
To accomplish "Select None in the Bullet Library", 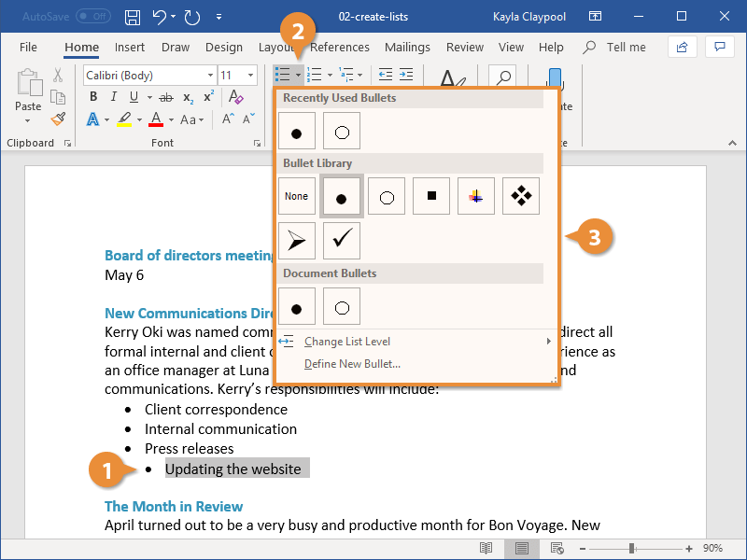I will (297, 196).
